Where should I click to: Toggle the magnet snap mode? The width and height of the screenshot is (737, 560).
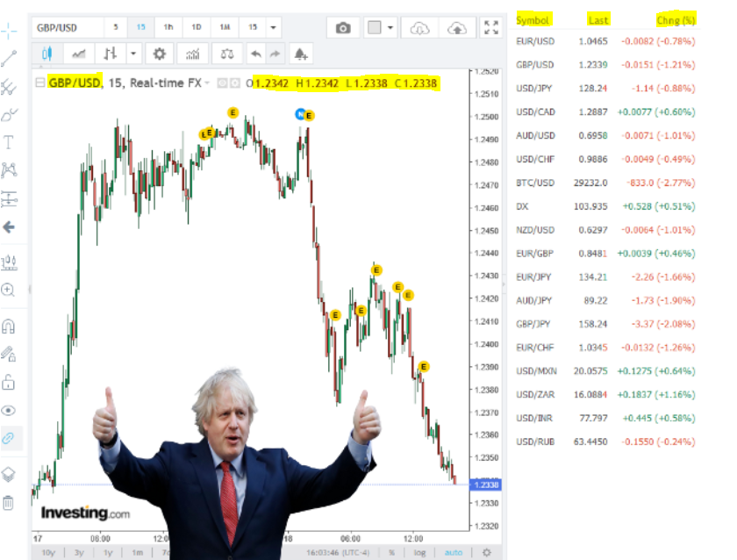[x=9, y=326]
